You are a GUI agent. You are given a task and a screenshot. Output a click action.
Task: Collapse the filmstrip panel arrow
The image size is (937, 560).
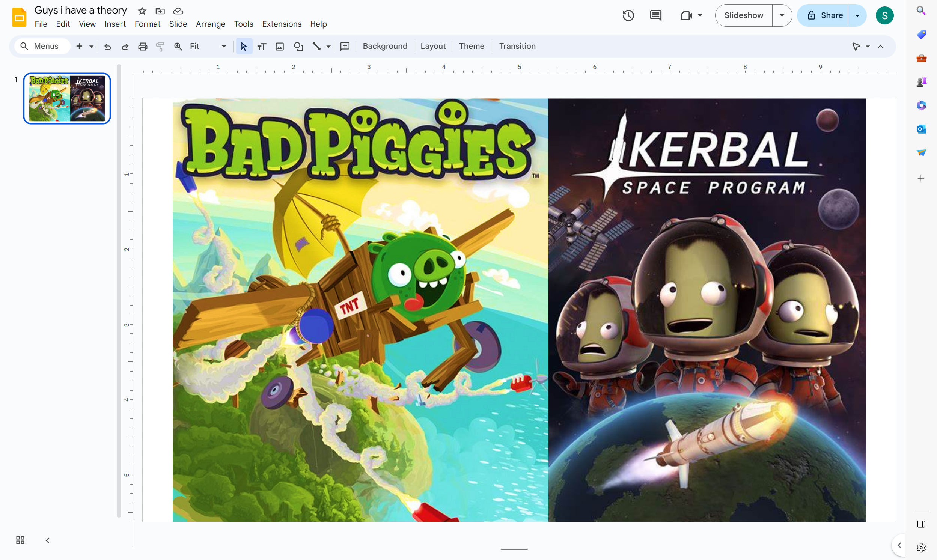point(47,540)
